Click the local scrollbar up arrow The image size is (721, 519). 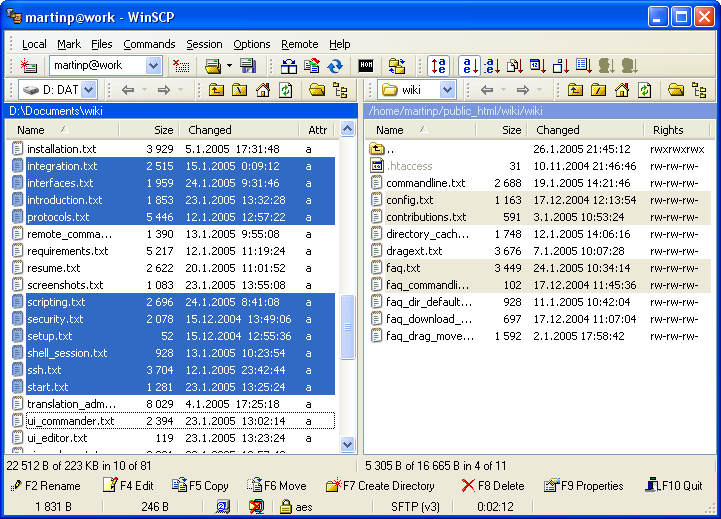348,129
